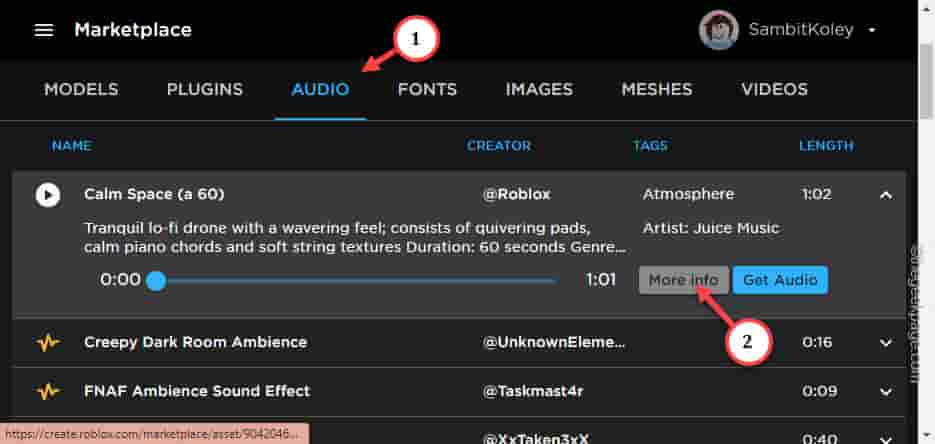Expand the FNAF Ambience Sound Effect row
935x444 pixels.
tap(886, 392)
